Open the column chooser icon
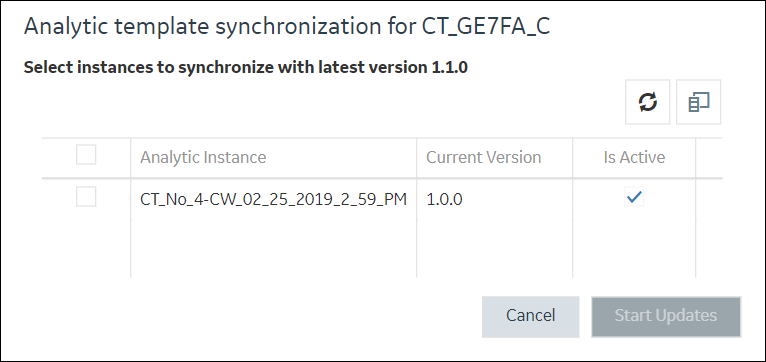Screen dimensions: 766x362 coord(699,102)
